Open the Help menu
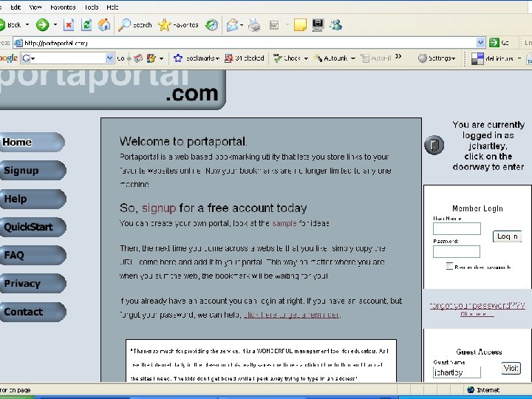Image resolution: width=532 pixels, height=399 pixels. (112, 7)
